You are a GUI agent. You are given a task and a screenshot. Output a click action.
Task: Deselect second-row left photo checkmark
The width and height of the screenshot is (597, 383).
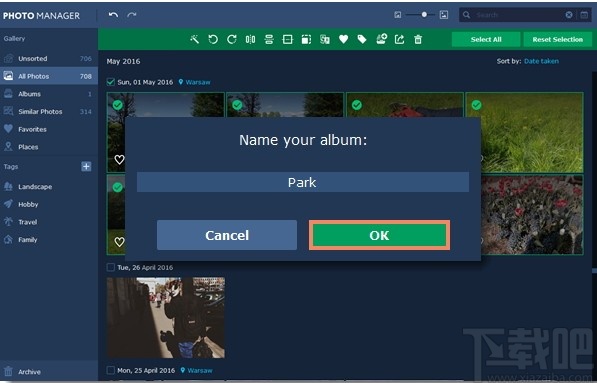click(118, 187)
